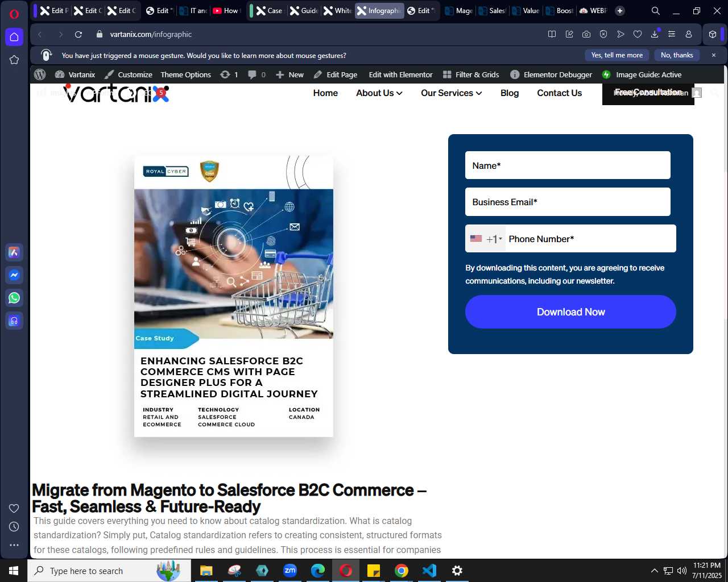Open Theme Options in admin bar
Screen dimensions: 728x582
pos(185,74)
